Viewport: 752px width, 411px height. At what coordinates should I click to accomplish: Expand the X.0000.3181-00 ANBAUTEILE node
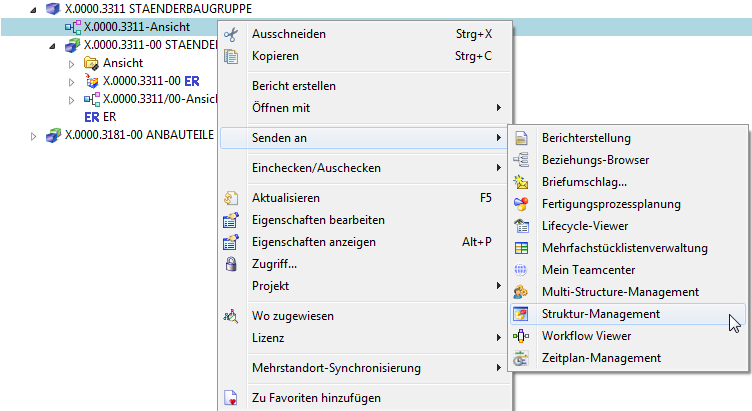pos(34,135)
